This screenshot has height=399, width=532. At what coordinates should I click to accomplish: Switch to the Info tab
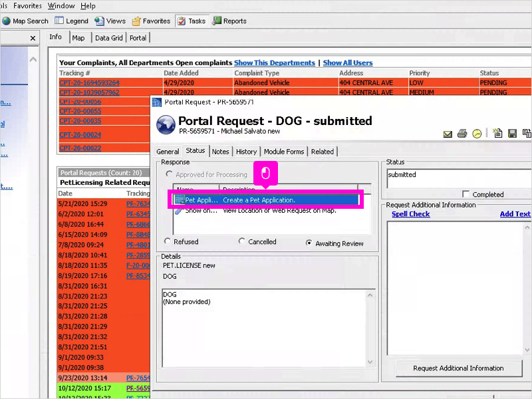55,37
